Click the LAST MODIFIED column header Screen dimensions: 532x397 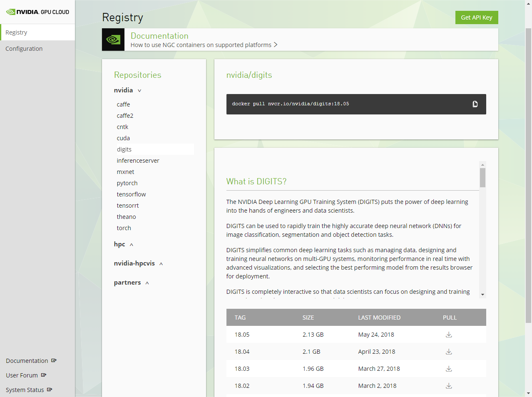click(x=379, y=318)
